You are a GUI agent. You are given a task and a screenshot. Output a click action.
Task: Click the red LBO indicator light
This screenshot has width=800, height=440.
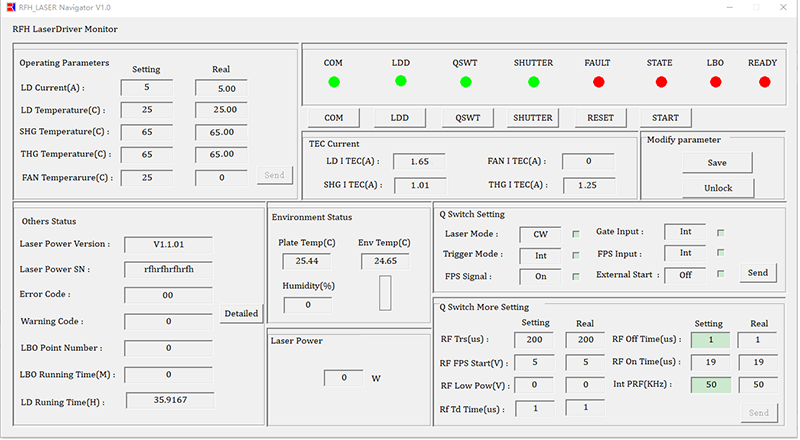point(715,82)
